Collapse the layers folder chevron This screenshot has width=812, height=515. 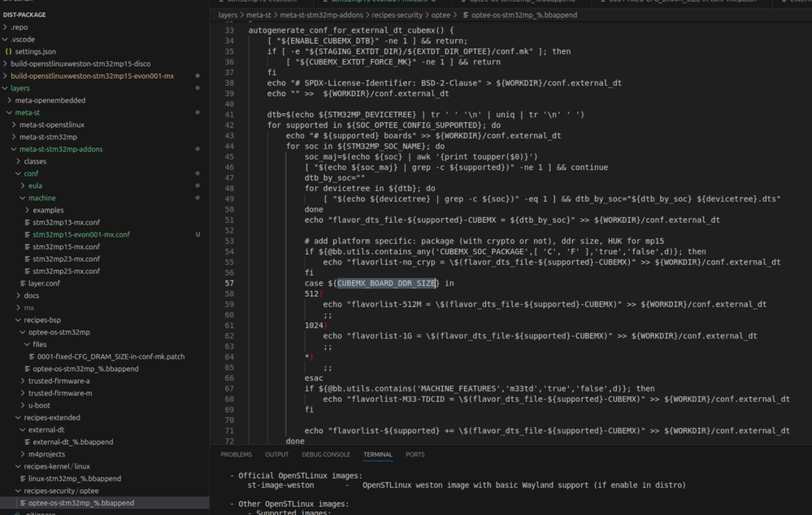(x=5, y=88)
